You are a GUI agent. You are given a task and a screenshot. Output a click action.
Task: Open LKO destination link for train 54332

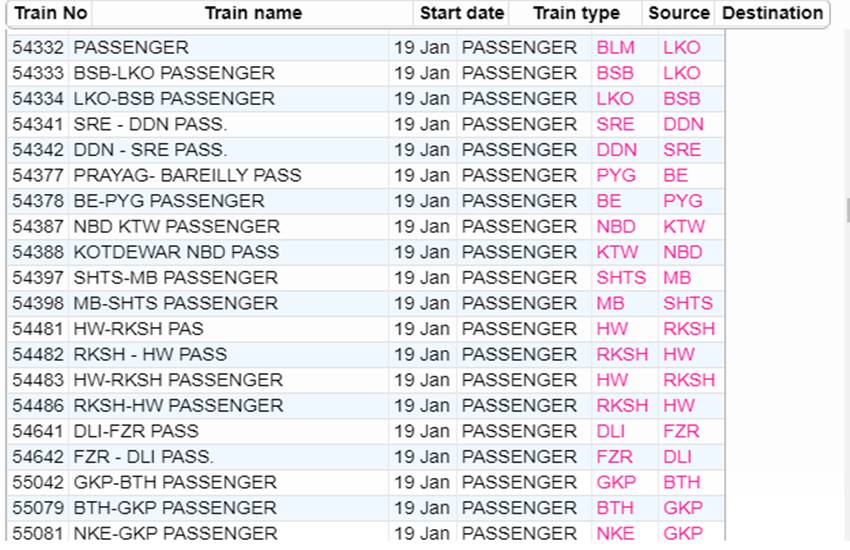tap(681, 48)
